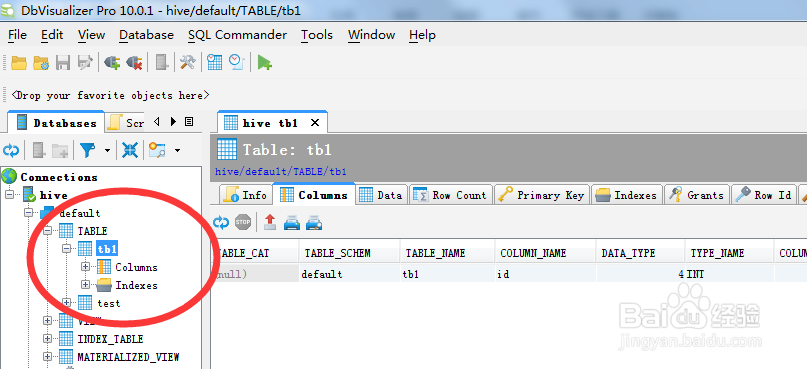Click the 'id' cell in COLUMN_NAME
807x369 pixels.
point(546,274)
